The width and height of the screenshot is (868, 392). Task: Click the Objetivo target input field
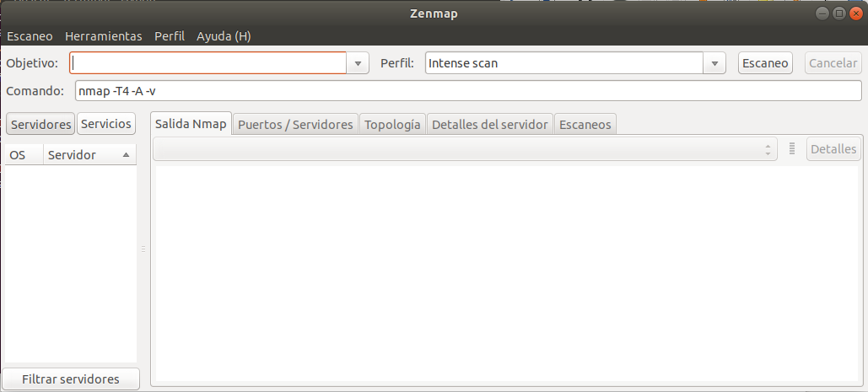tap(208, 63)
